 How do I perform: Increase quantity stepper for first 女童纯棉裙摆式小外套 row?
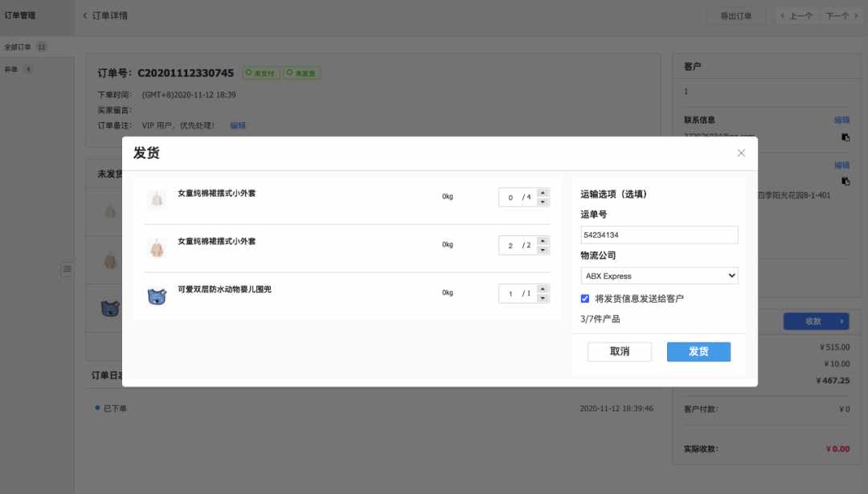pos(542,193)
